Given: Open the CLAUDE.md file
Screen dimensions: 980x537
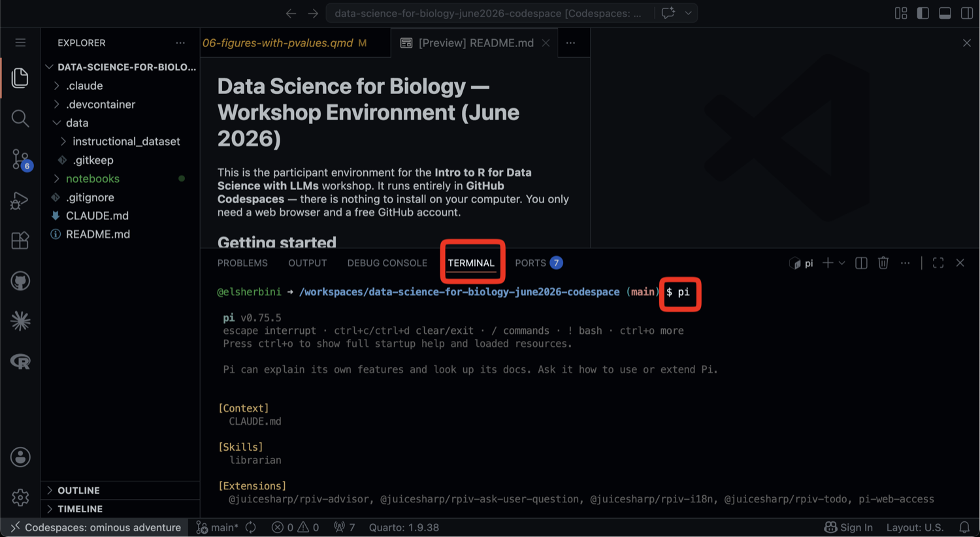Looking at the screenshot, I should [x=121, y=216].
